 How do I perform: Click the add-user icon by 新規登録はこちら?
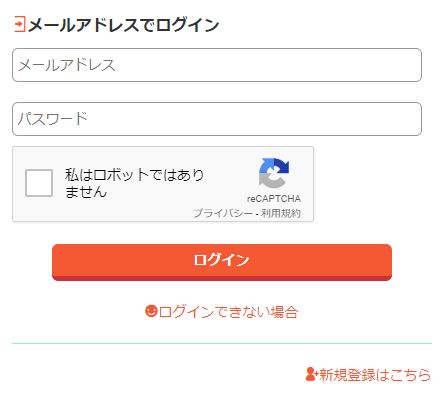point(312,374)
